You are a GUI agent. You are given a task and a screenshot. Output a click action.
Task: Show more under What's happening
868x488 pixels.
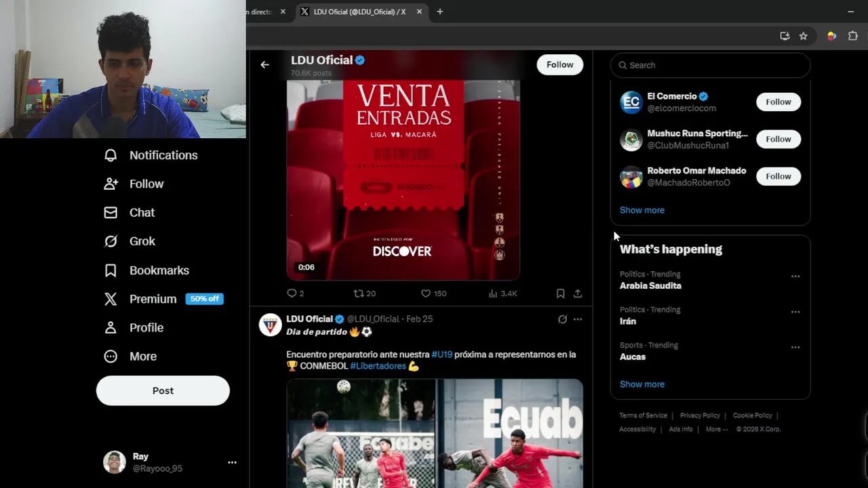642,384
